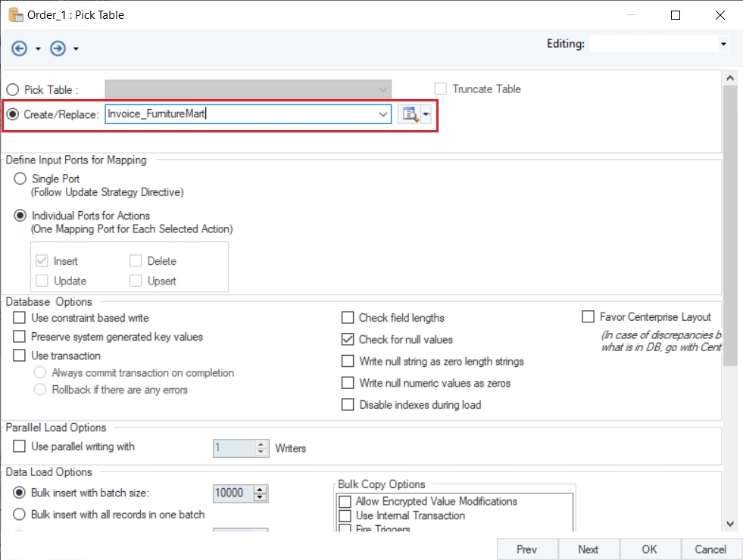Tick the Favor Centerprise Layout checkbox
This screenshot has width=743, height=560.
(588, 317)
